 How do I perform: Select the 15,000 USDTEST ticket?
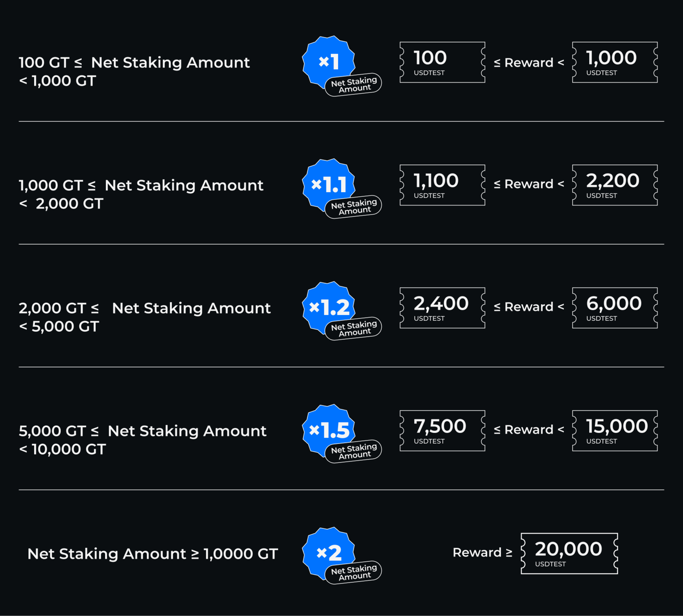tap(615, 431)
